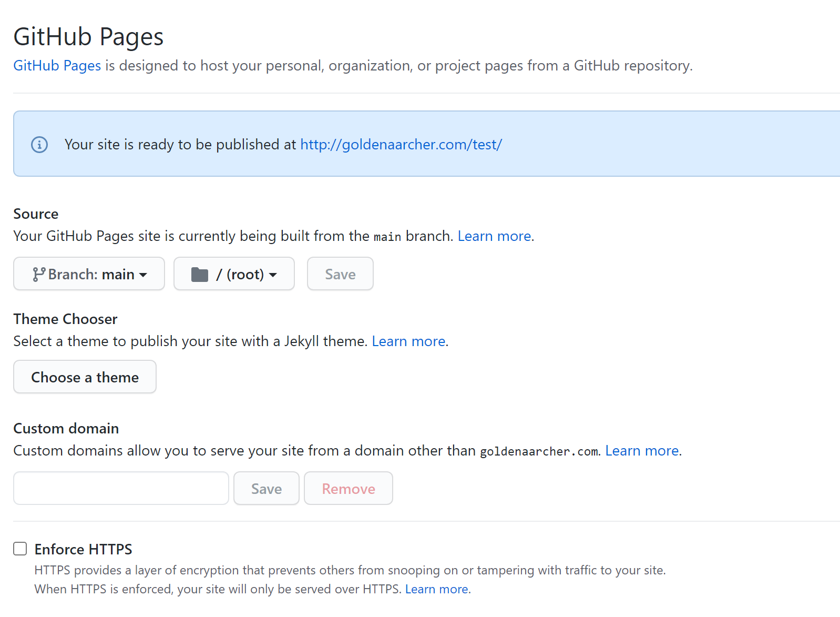The image size is (840, 617).
Task: Open the / (root) folder dropdown
Action: click(234, 274)
